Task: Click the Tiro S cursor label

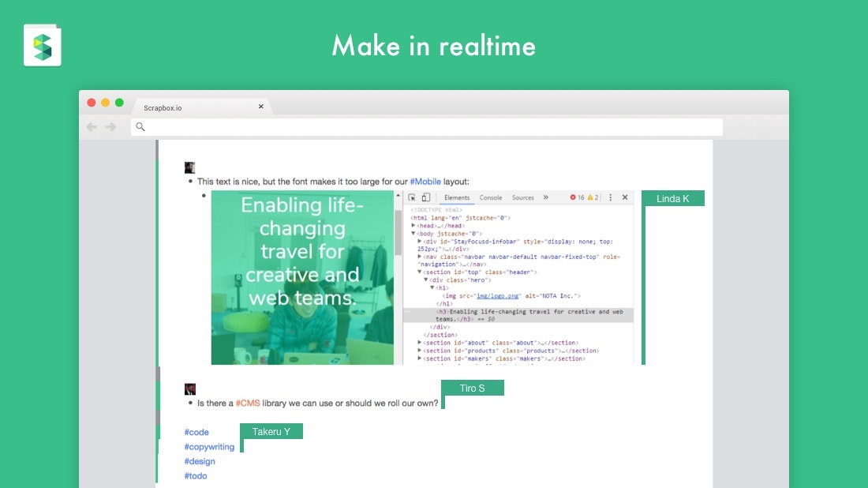Action: [472, 388]
